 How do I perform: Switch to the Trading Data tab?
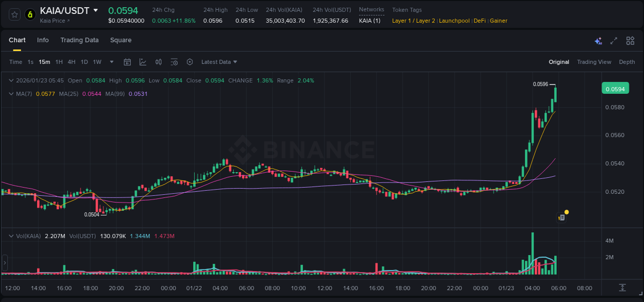[79, 40]
